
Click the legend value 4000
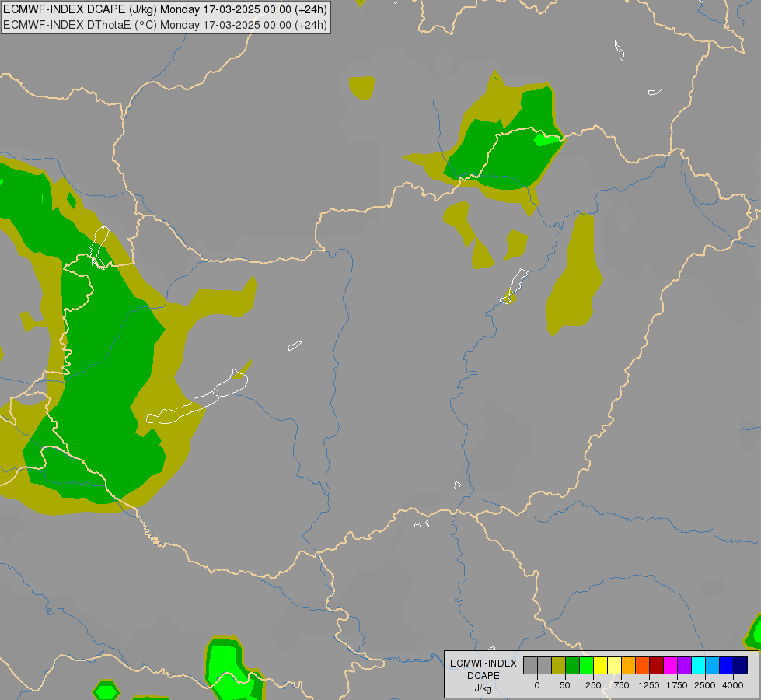click(x=733, y=685)
